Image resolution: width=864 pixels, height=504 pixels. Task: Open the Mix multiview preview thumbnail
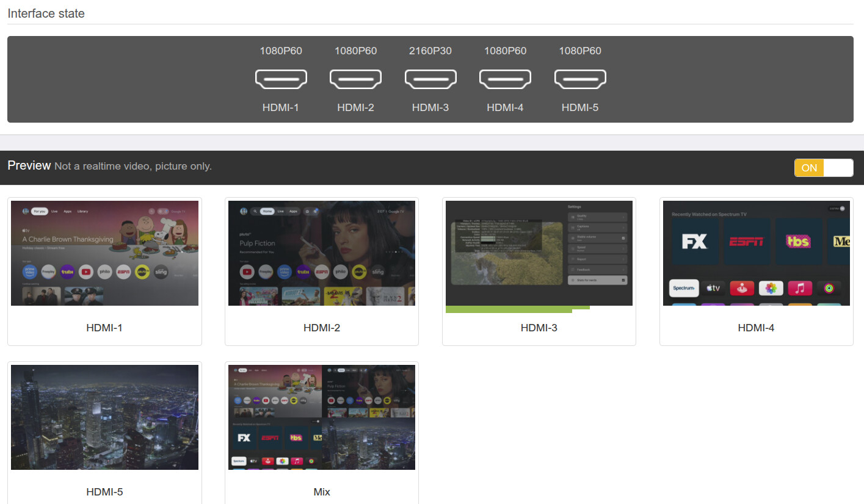322,417
